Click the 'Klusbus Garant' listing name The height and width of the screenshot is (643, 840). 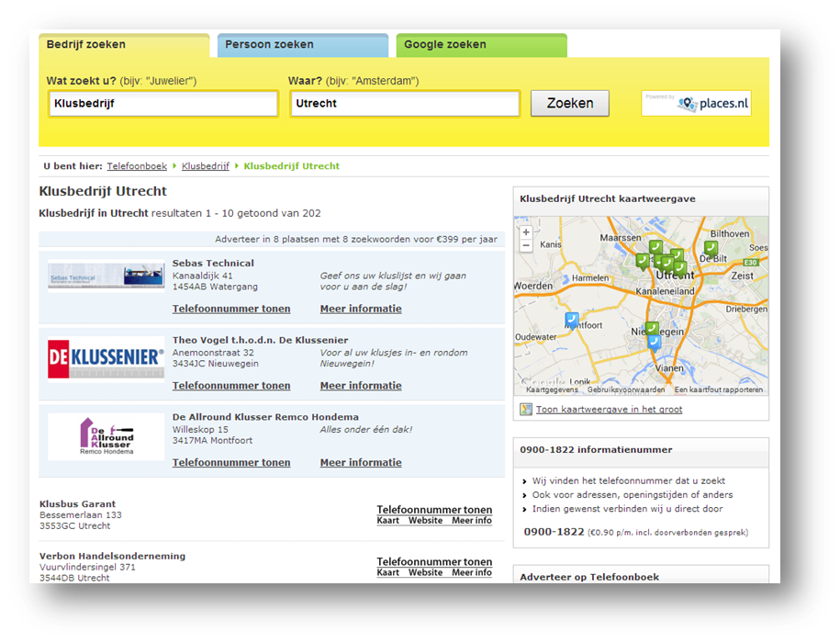pos(78,503)
